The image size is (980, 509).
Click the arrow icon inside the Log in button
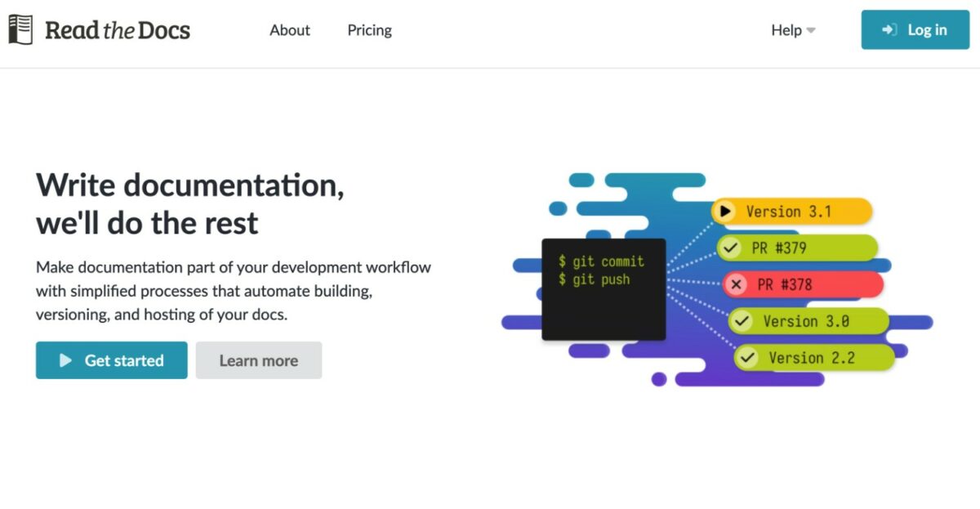888,29
